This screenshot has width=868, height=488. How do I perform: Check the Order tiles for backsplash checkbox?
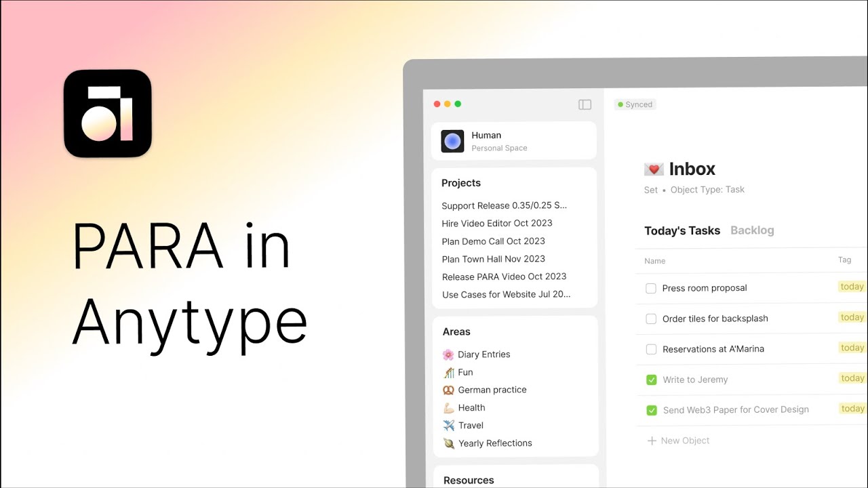(651, 319)
